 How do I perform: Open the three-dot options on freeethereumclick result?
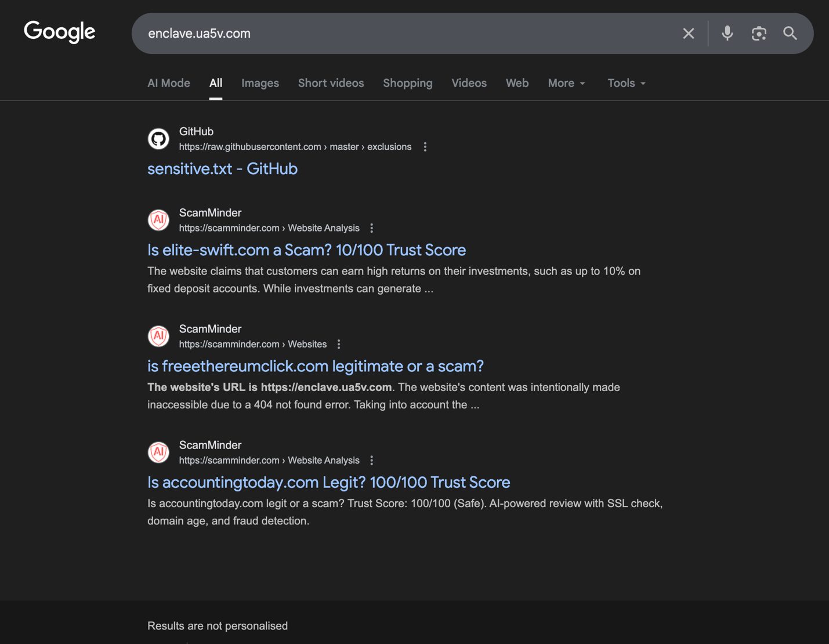coord(338,344)
